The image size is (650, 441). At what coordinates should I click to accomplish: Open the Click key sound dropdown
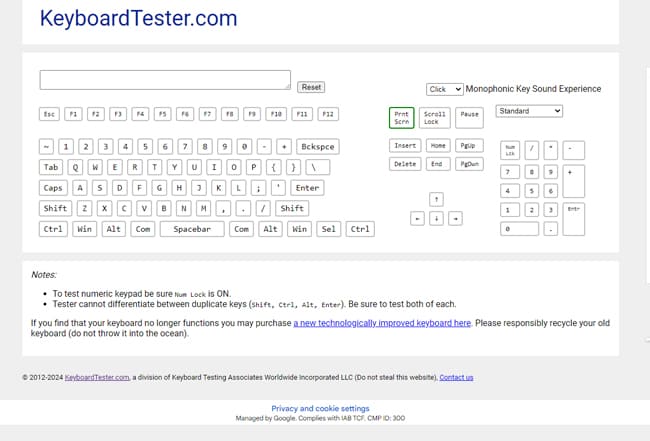[x=444, y=89]
